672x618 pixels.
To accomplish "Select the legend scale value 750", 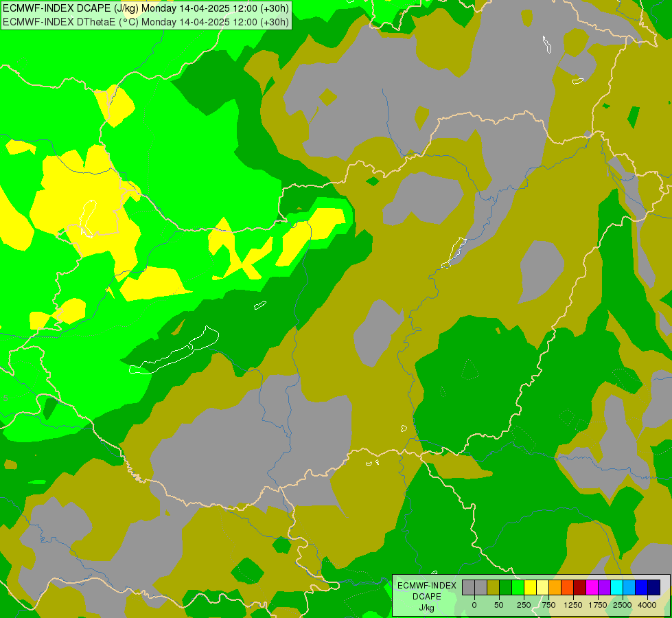I will coord(548,605).
